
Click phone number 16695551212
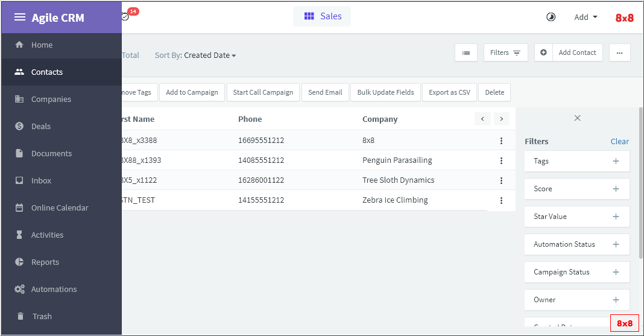coord(261,141)
